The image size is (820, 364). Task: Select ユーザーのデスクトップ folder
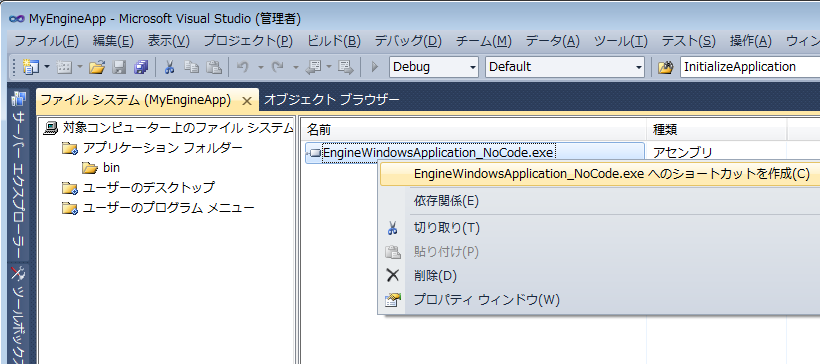point(138,188)
